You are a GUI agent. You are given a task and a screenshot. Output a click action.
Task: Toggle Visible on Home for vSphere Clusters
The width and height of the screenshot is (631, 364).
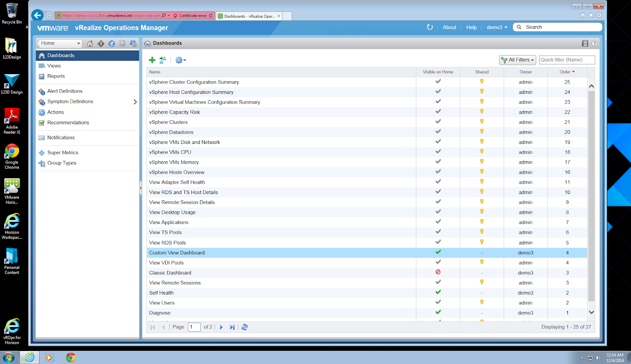pos(438,121)
